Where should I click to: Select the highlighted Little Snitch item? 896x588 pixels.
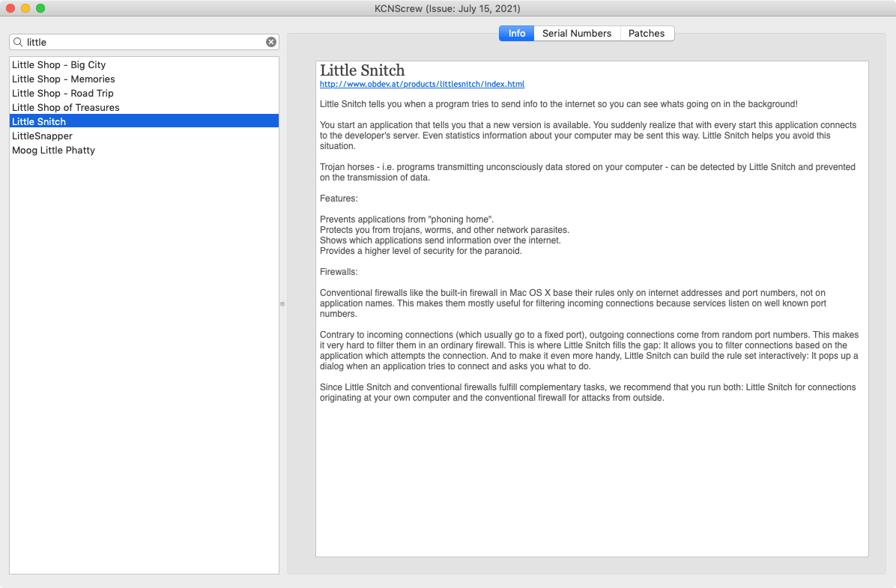pos(39,122)
